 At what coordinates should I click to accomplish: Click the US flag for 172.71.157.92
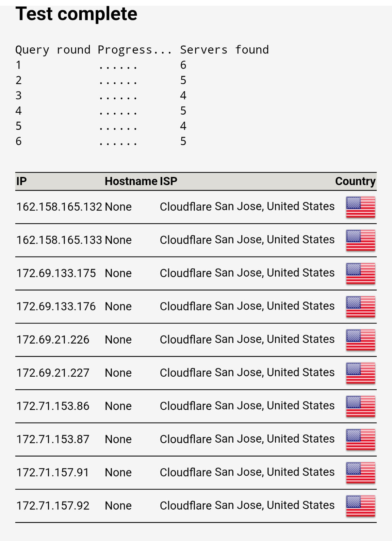click(x=361, y=506)
